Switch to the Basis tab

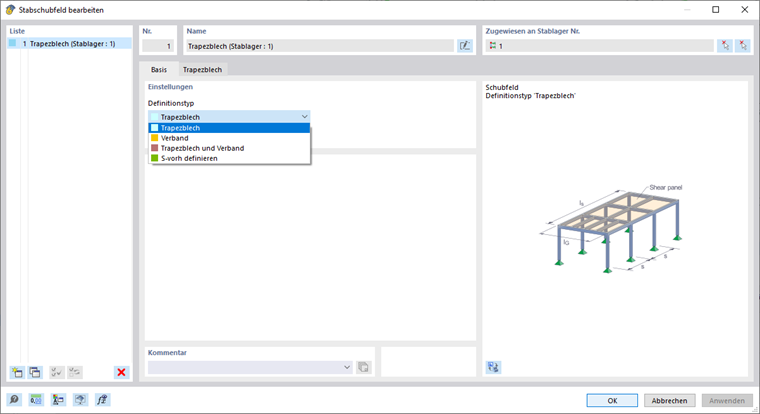point(158,69)
